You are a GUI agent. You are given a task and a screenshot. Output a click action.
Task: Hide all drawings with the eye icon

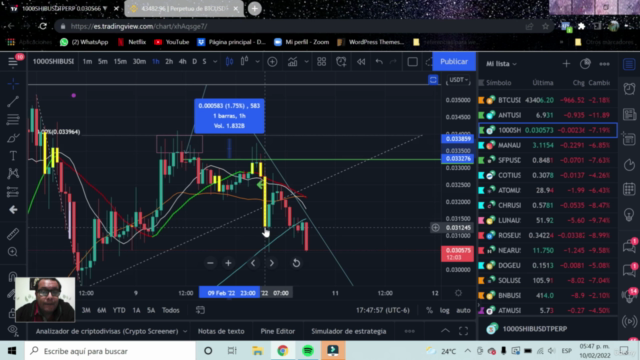click(13, 330)
